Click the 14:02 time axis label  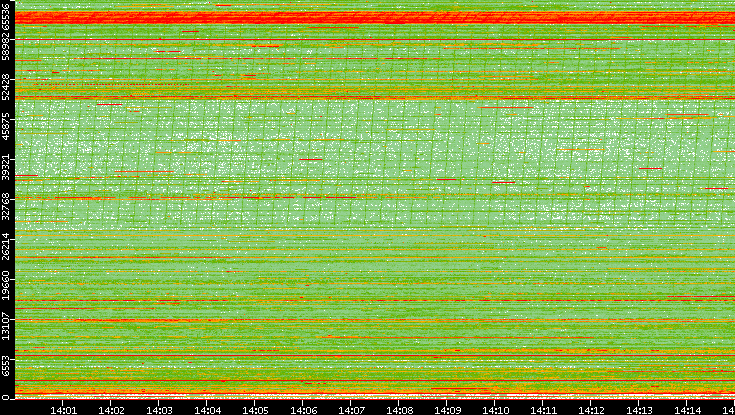coord(111,410)
